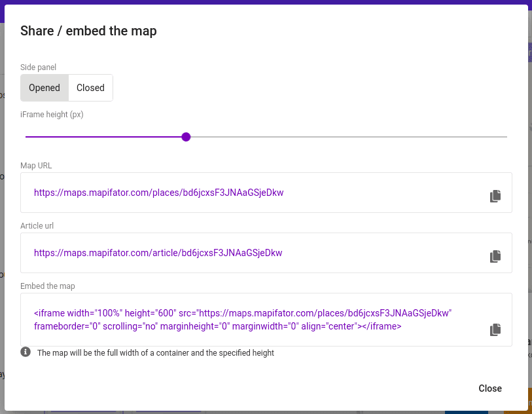Open the maps.mapifator.com/article link
This screenshot has height=414, width=532.
click(158, 253)
